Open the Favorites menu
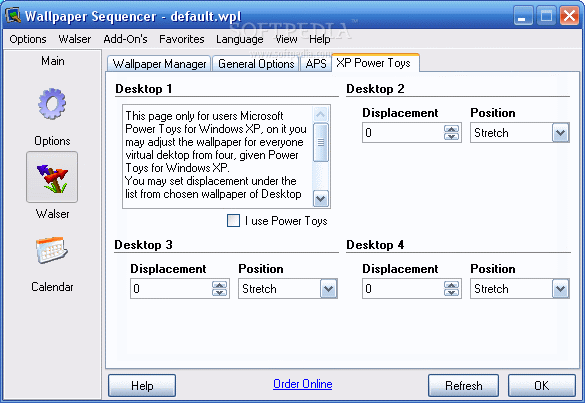 point(182,39)
